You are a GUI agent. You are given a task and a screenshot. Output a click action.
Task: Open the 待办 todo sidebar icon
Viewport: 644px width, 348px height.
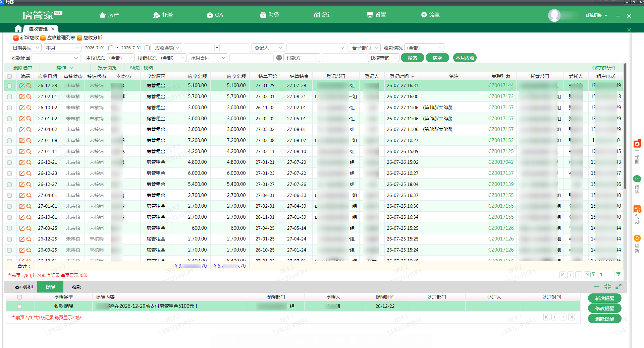coord(637,209)
